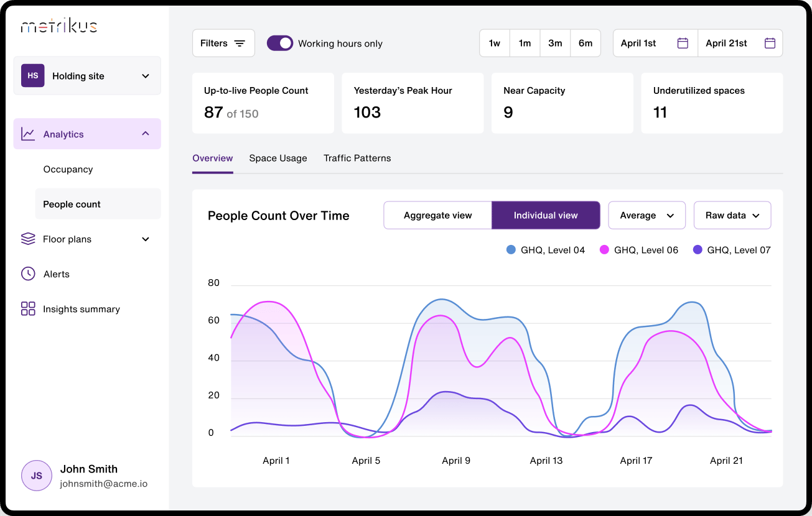Click the GHQ, Level 06 legend swatch
Screen dimensions: 812x516
[604, 250]
